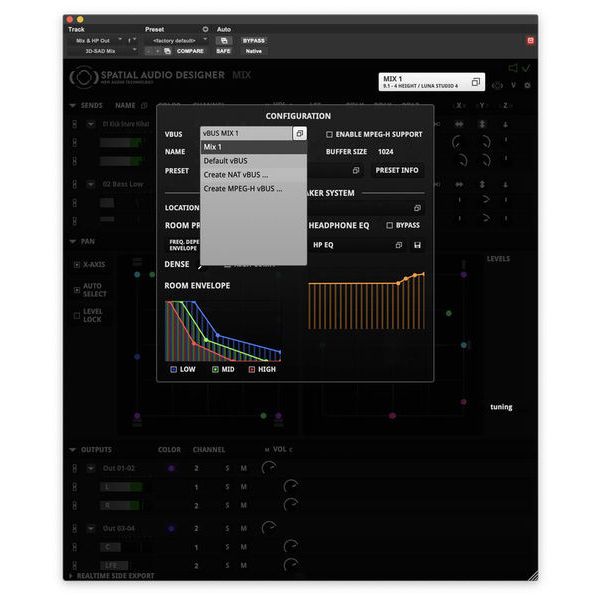Select Default vBUS from list
The image size is (600, 600).
coord(253,161)
